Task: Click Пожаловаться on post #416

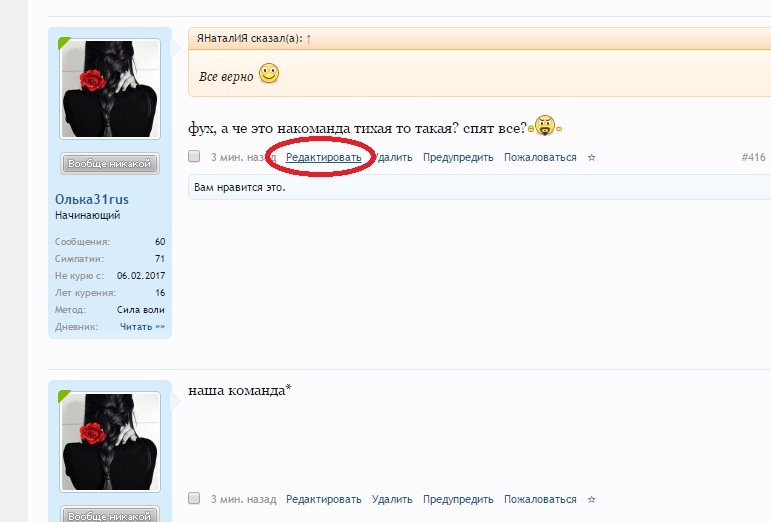Action: click(x=540, y=157)
